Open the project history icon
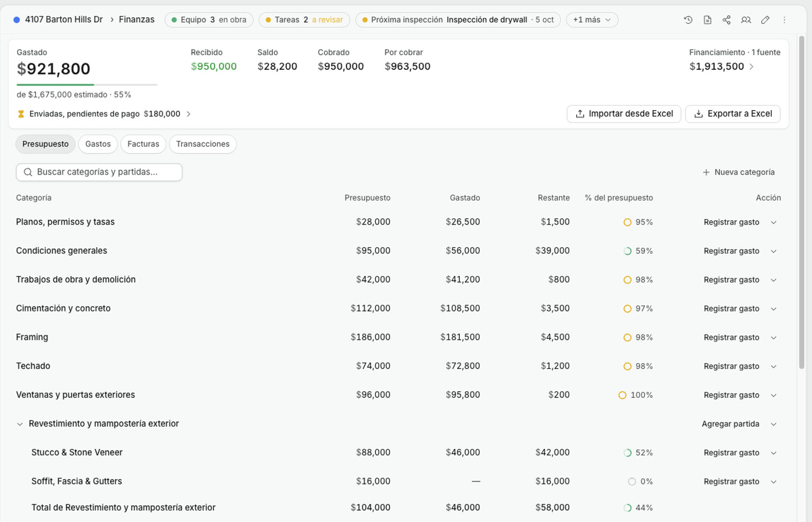The height and width of the screenshot is (522, 812). 688,20
